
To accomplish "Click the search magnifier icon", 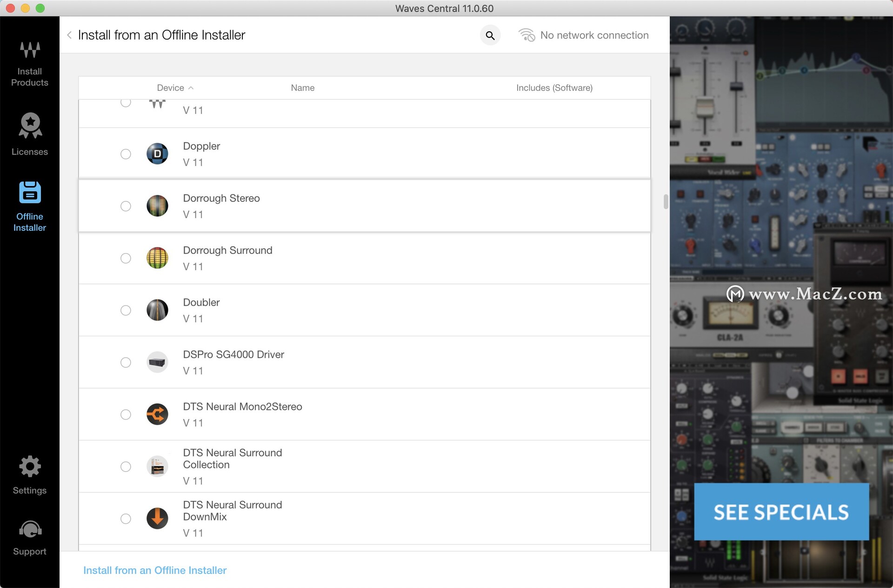I will tap(490, 35).
